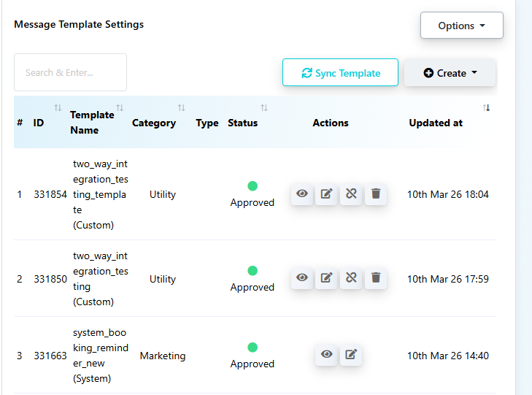Screen dimensions: 532x395
Task: Preview template 331850 with eye icon
Action: (302, 278)
